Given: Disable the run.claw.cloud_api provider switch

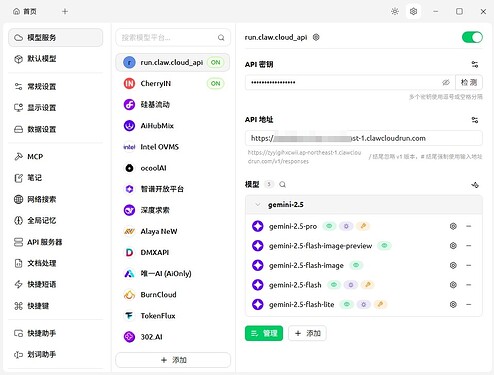Looking at the screenshot, I should 472,37.
